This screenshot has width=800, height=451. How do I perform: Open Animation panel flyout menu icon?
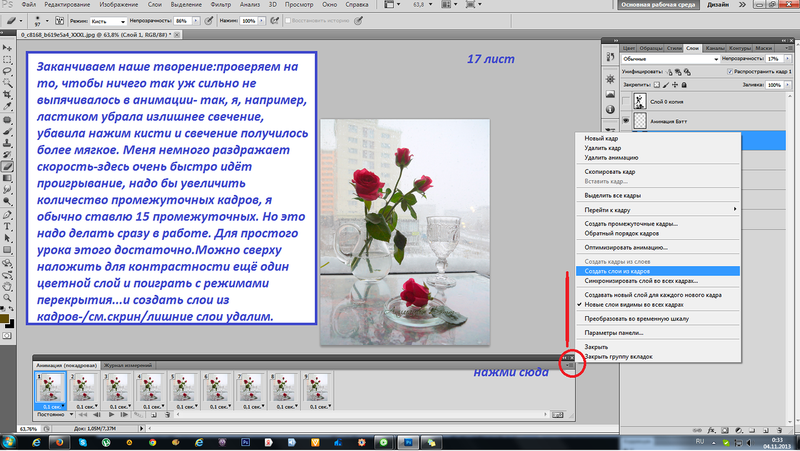(x=570, y=365)
